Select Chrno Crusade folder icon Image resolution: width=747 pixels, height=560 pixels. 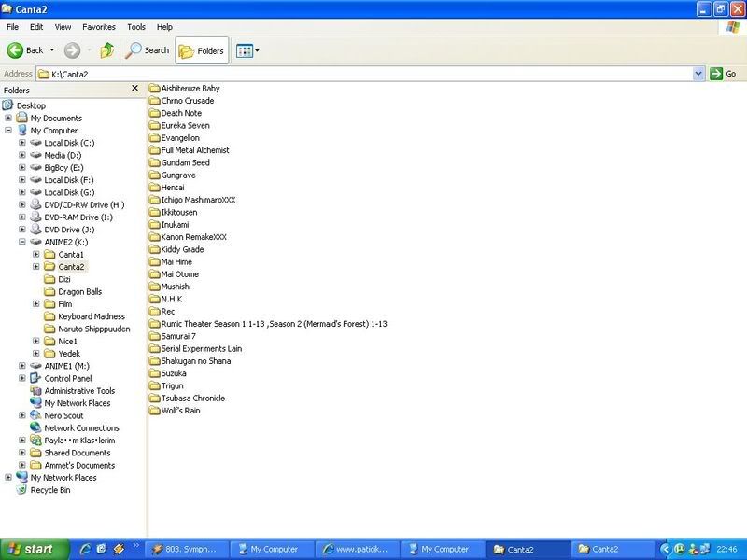[154, 101]
